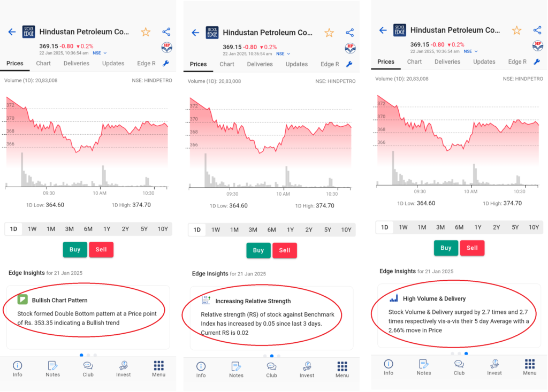Select 5Y range in right panel

tap(515, 227)
